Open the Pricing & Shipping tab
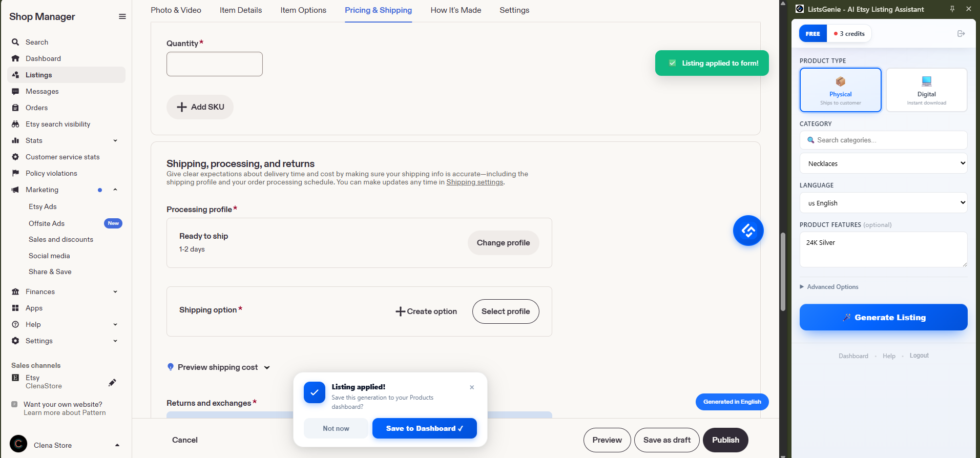The image size is (980, 458). (x=378, y=10)
